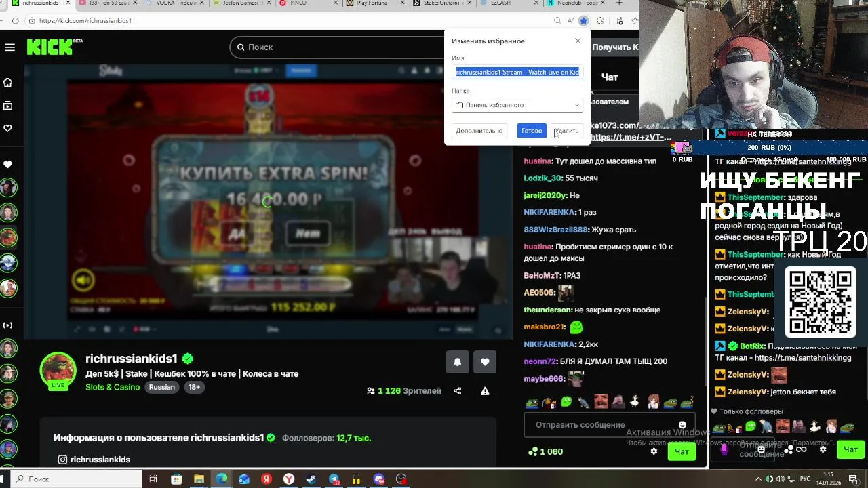Insert the green smiley emote in main chat
This screenshot has width=868, height=488.
[x=566, y=402]
